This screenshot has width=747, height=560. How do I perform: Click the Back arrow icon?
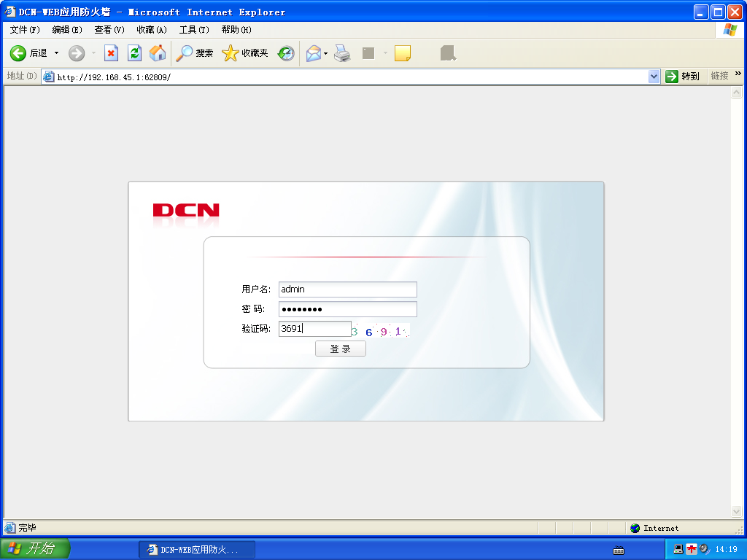pyautogui.click(x=18, y=52)
